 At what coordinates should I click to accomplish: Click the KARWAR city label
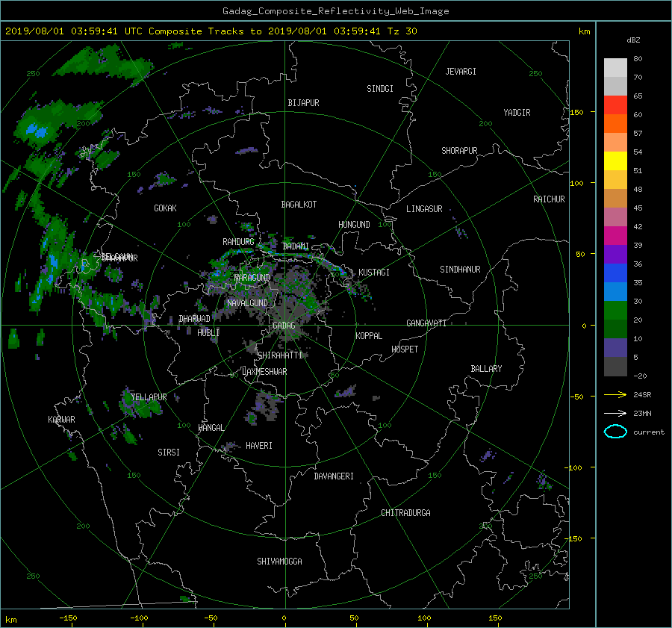[x=61, y=420]
